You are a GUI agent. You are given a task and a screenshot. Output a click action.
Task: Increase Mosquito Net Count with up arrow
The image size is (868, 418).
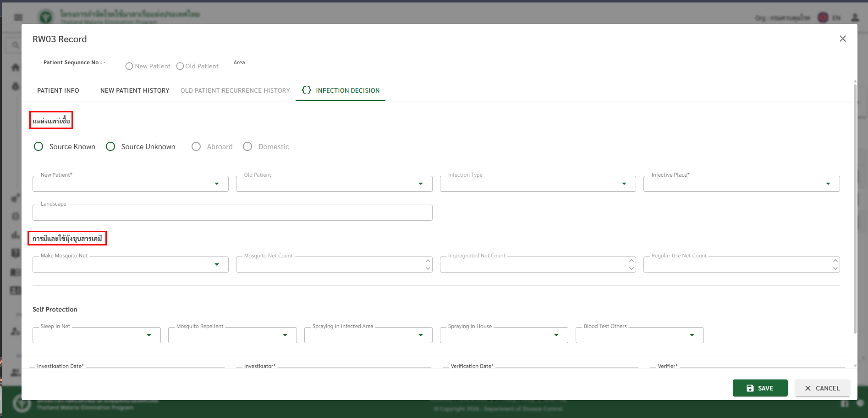pos(428,261)
